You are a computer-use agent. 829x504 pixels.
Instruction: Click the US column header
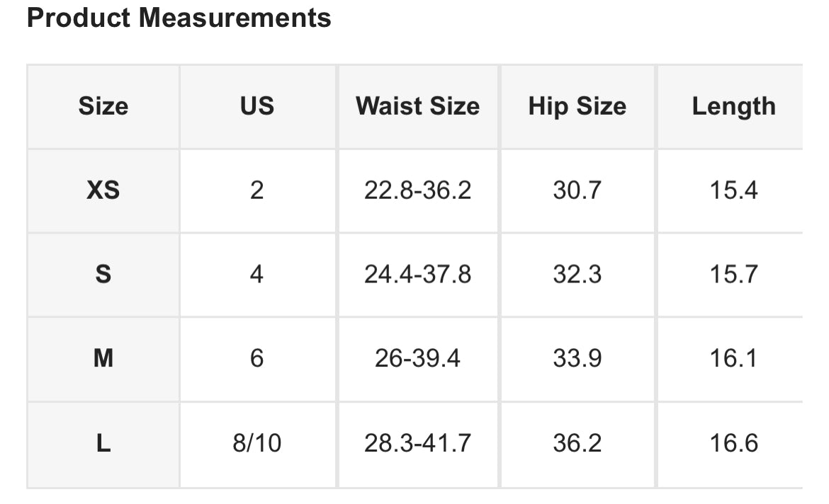257,106
